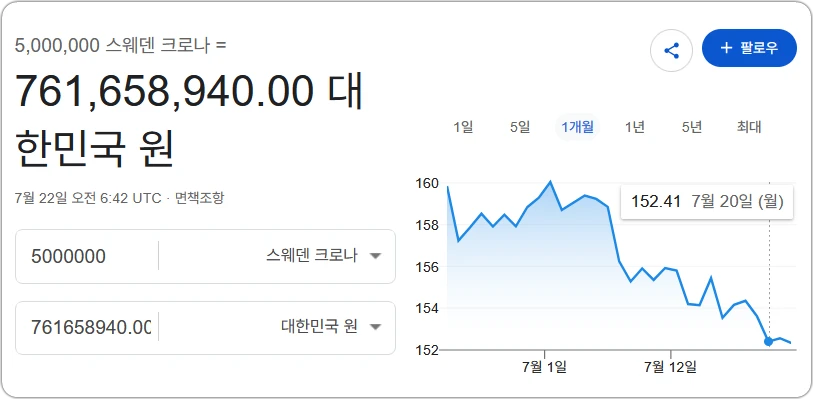Switch chart to 5년 range
Screen dimensions: 813x399
tap(692, 126)
